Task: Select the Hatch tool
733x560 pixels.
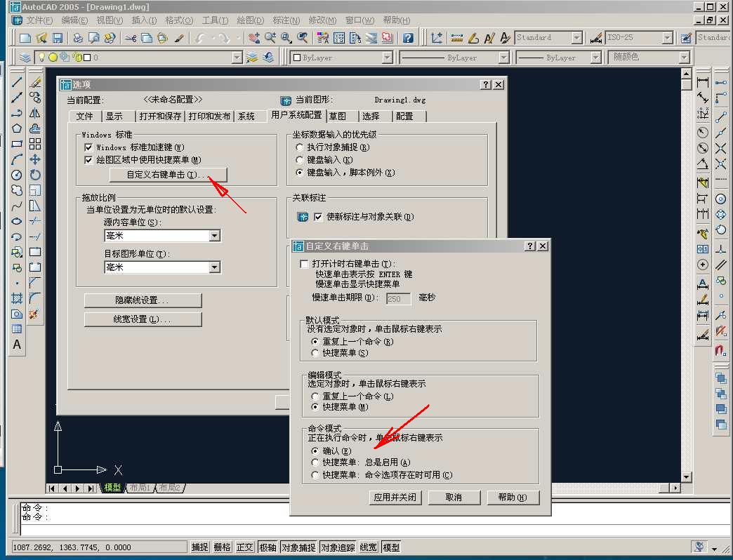Action: pos(17,298)
